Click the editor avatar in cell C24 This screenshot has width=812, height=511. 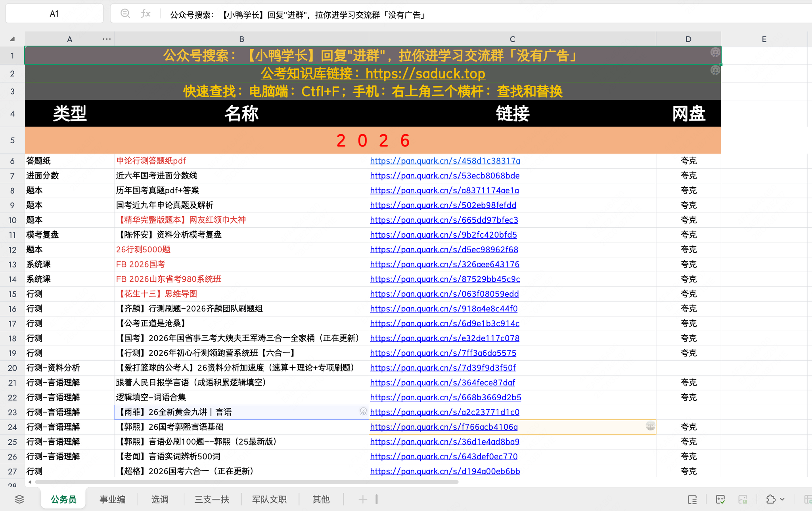pos(650,426)
